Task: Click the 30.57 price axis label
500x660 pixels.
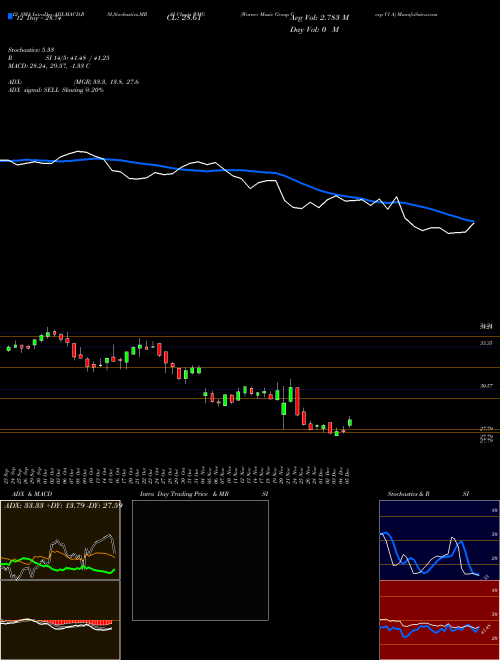Action: 487,386
